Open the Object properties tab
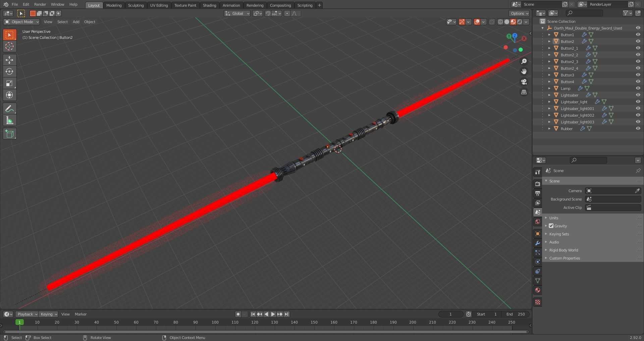 (x=538, y=234)
